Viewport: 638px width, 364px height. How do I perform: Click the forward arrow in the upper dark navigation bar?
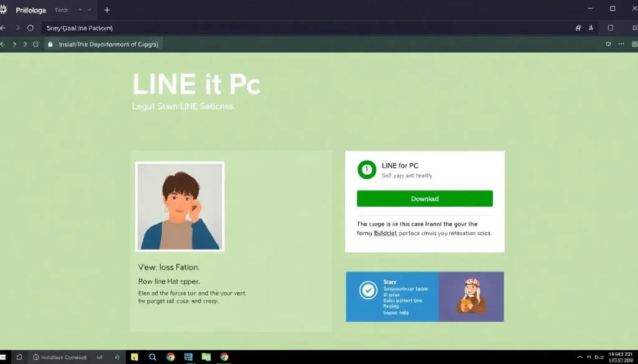pyautogui.click(x=17, y=28)
